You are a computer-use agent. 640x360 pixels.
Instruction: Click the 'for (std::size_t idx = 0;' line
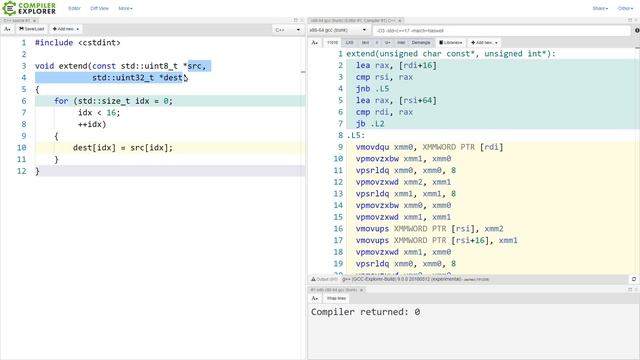point(113,101)
